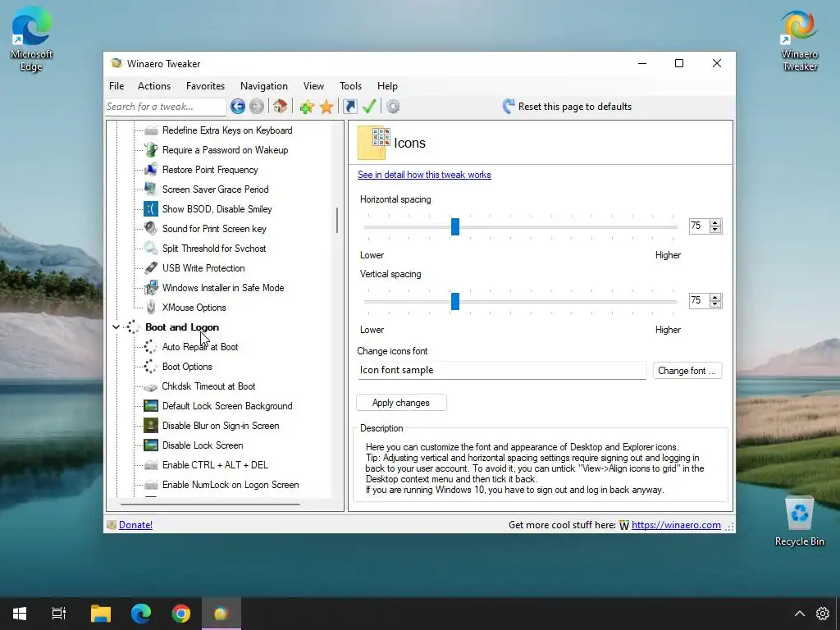Click the green checkmark toolbar icon
Screen dimensions: 840x630
pyautogui.click(x=369, y=107)
